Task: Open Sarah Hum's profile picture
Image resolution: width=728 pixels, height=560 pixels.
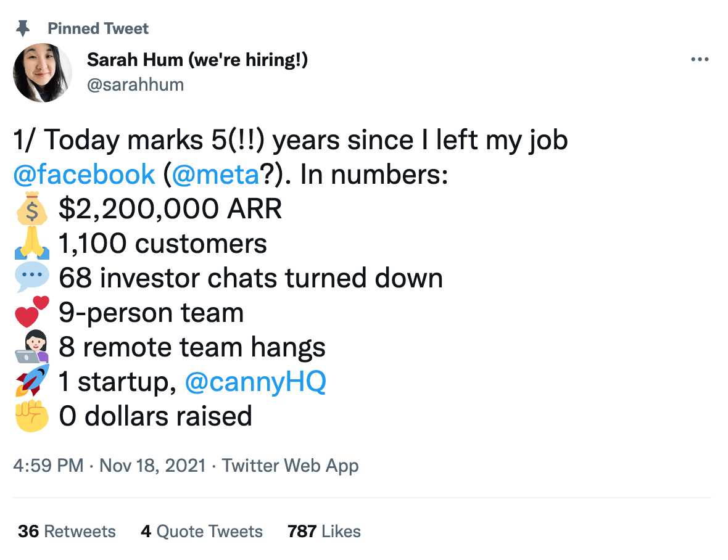Action: click(43, 73)
